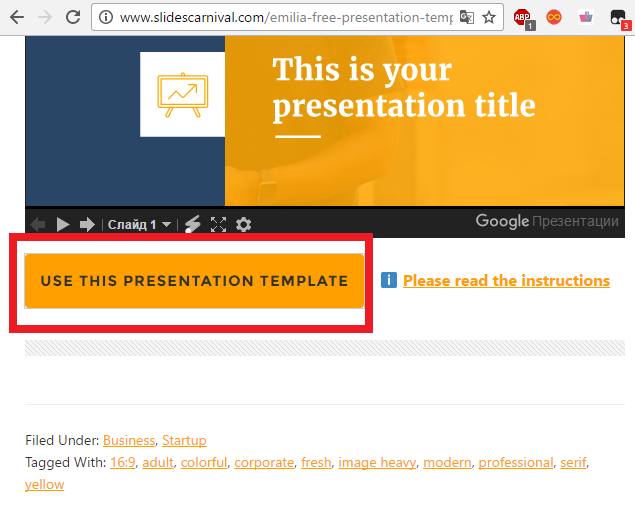This screenshot has height=525, width=635.
Task: Click the browser back arrow
Action: 16,17
